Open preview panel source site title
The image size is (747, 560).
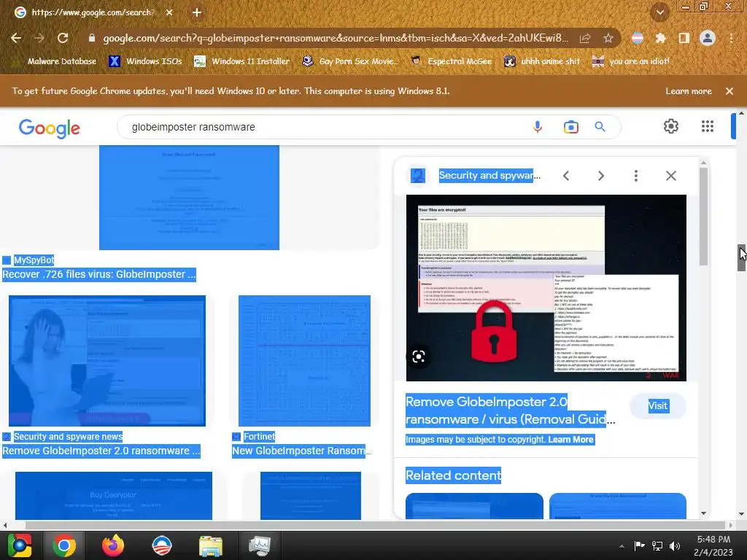tap(489, 175)
